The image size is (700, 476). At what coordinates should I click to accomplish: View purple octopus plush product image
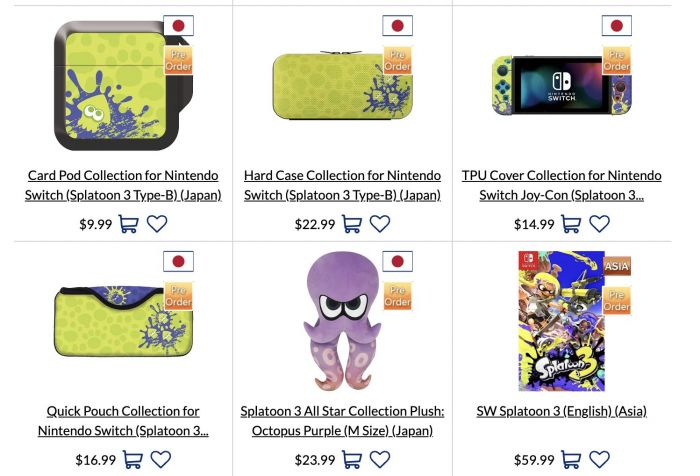click(x=342, y=321)
